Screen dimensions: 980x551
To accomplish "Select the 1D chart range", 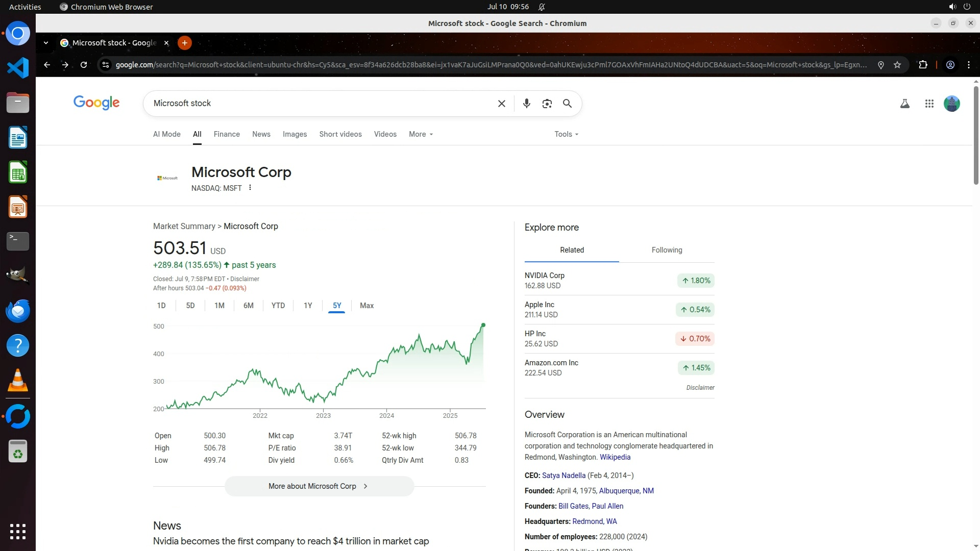I will click(161, 306).
